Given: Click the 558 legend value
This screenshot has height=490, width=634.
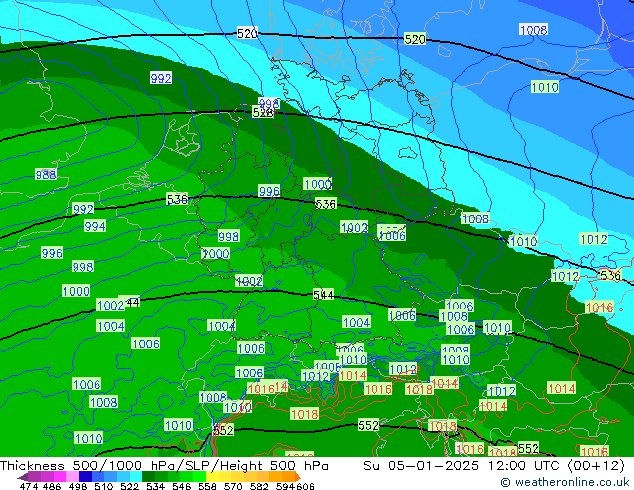Looking at the screenshot, I should (207, 486).
